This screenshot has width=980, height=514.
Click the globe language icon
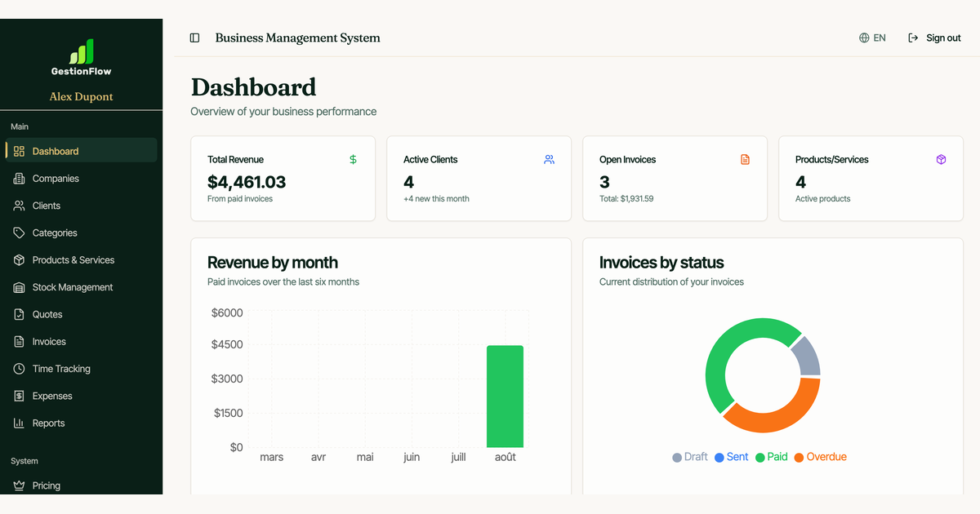[864, 38]
